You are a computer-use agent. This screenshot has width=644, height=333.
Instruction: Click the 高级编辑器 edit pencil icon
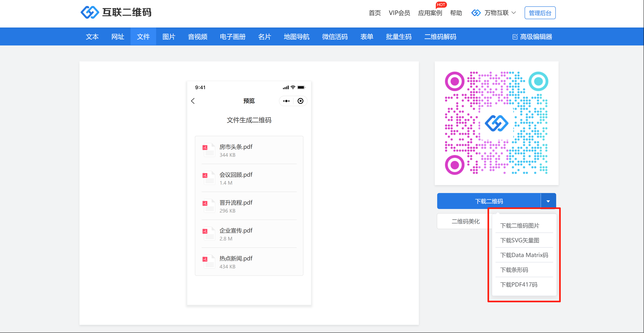point(515,37)
